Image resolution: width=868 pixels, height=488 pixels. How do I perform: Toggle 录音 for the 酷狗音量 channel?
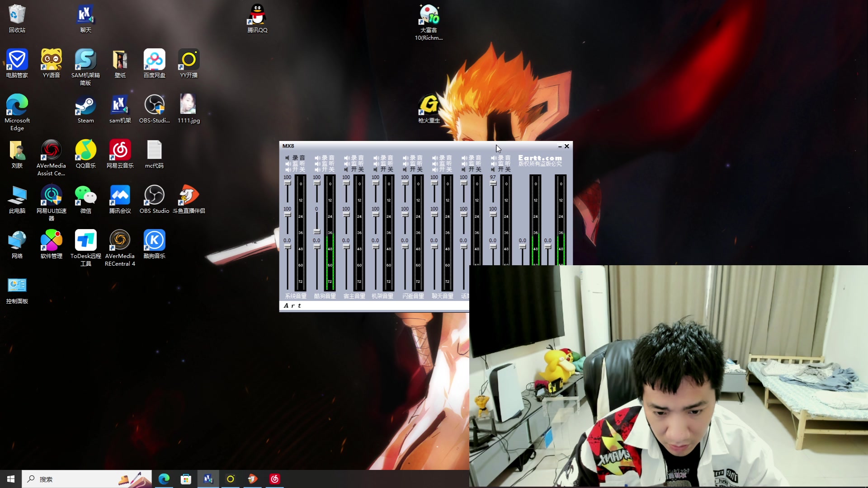(x=325, y=158)
